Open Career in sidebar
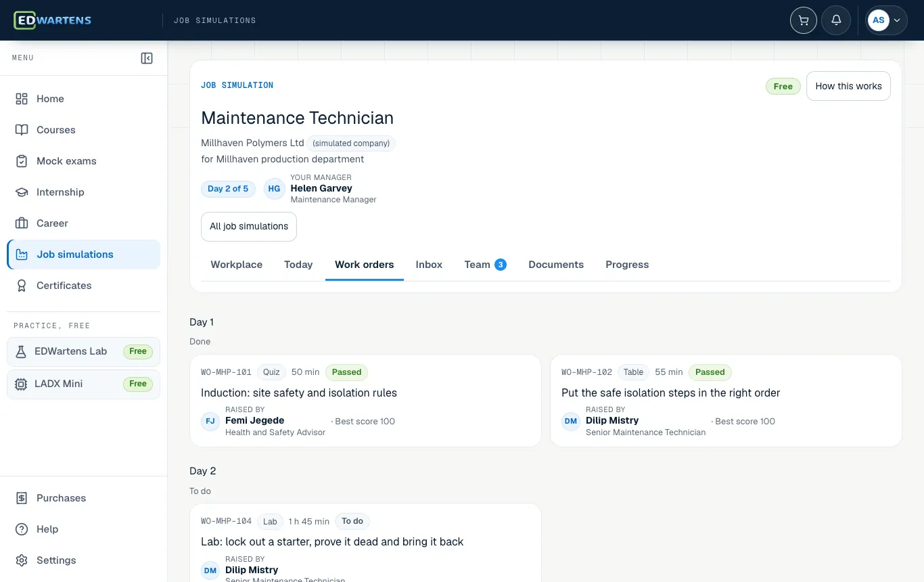Image resolution: width=924 pixels, height=582 pixels. (x=84, y=223)
